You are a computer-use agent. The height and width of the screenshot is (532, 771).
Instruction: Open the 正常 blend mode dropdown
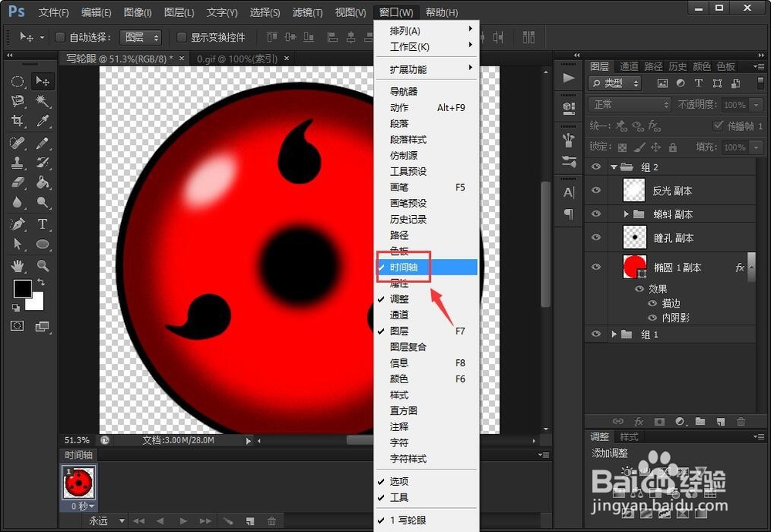pos(631,104)
